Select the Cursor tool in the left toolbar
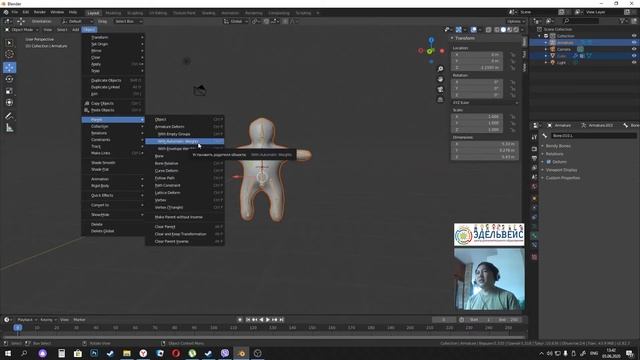 coord(9,54)
